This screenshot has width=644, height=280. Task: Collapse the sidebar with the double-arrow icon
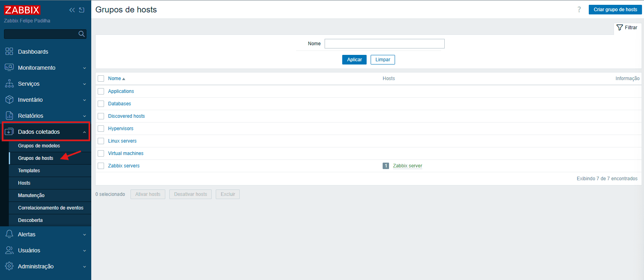tap(72, 10)
